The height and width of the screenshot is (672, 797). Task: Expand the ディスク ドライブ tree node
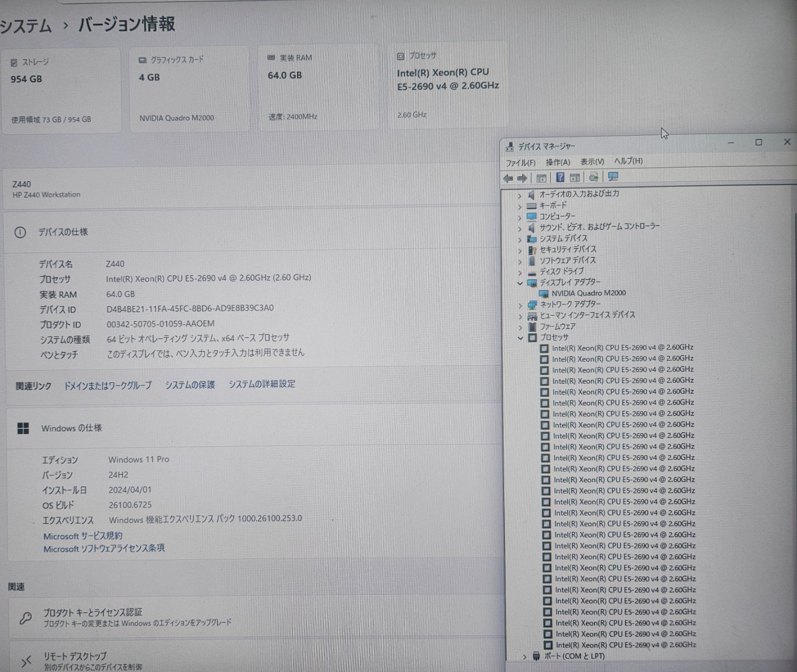521,271
